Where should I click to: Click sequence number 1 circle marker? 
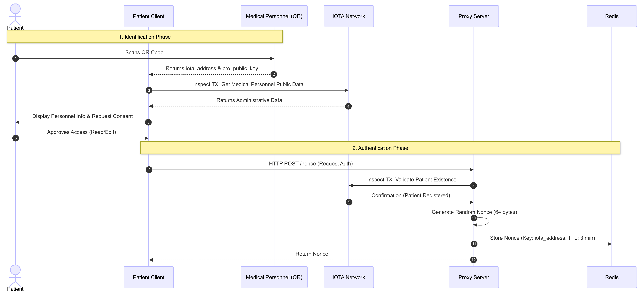(15, 58)
